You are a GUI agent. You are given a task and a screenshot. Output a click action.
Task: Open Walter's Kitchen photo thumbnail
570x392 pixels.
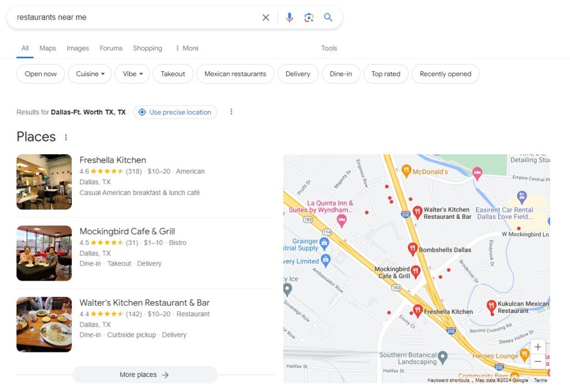pyautogui.click(x=44, y=325)
